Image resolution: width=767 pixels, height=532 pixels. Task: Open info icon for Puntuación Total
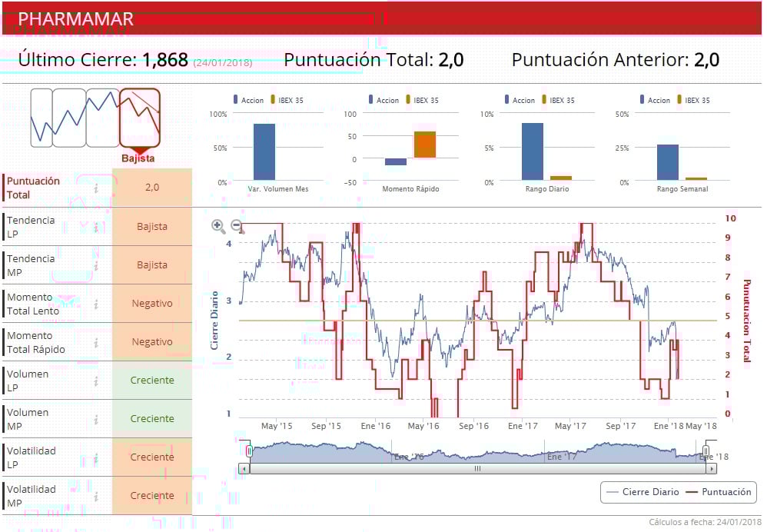point(96,188)
